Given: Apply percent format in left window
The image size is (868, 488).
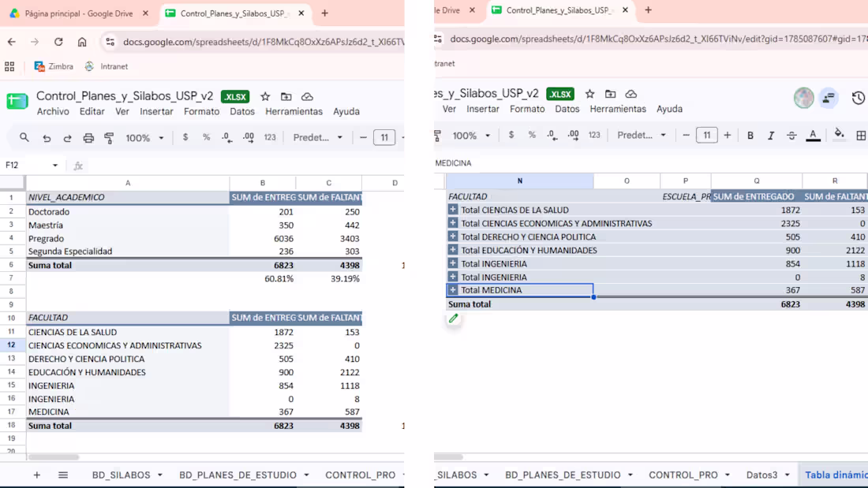Looking at the screenshot, I should pyautogui.click(x=206, y=137).
